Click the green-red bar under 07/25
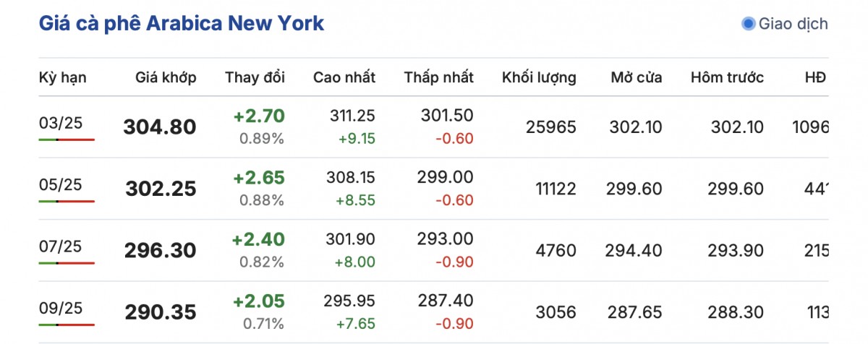 [67, 263]
